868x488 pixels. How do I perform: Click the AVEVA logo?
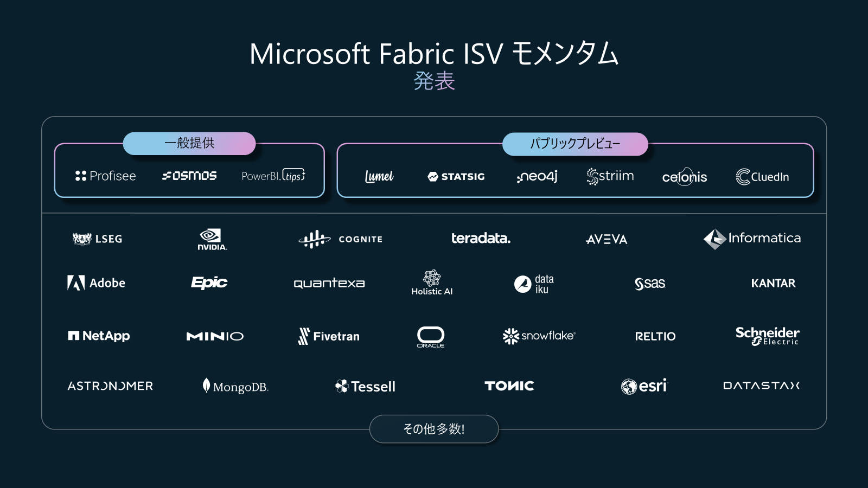coord(607,239)
